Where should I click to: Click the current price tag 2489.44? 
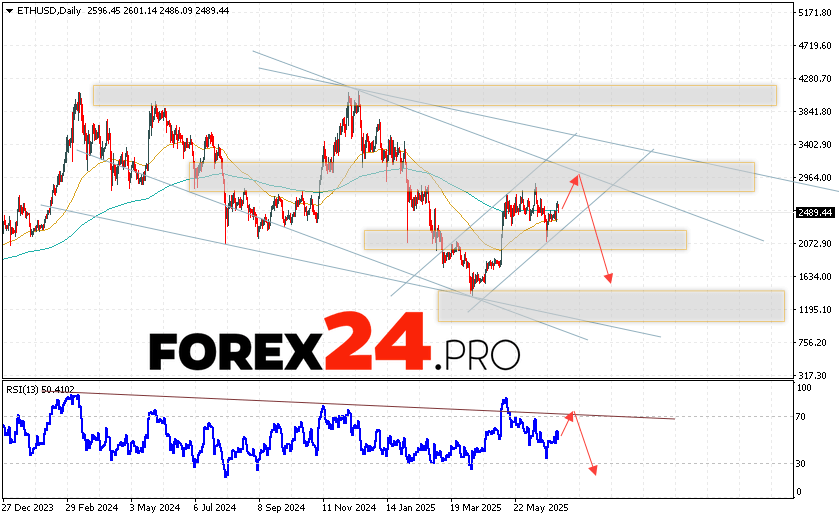click(814, 211)
